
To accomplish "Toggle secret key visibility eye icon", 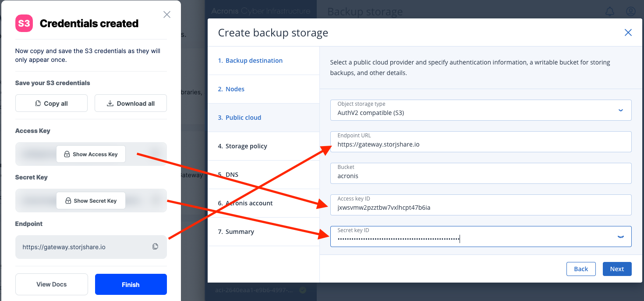I will (x=620, y=236).
